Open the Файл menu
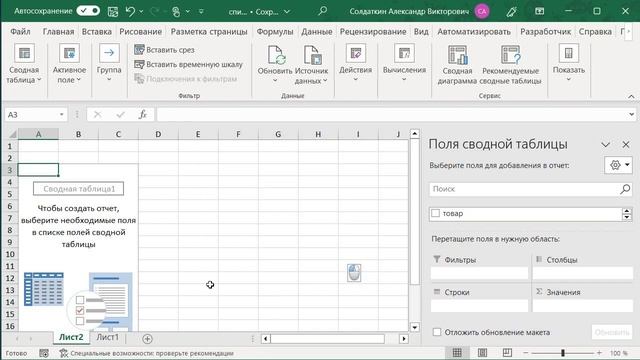 [20, 31]
